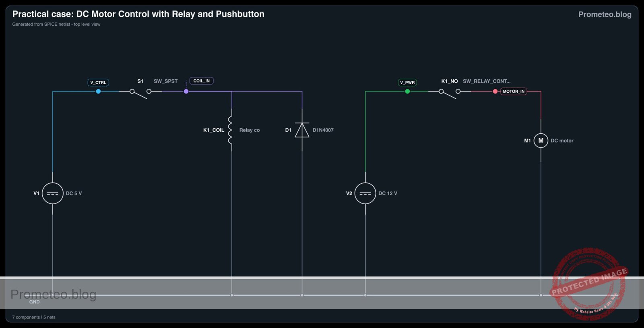Click the 'SW_RELAY_CONT...' model label

[487, 81]
